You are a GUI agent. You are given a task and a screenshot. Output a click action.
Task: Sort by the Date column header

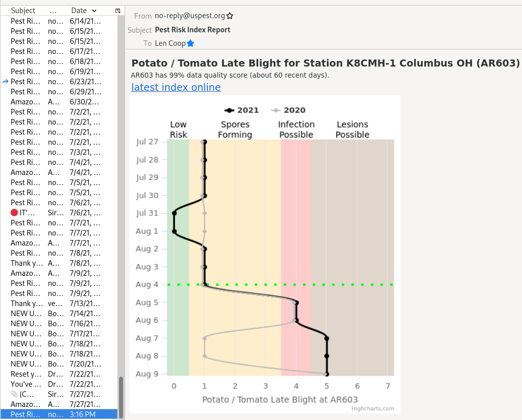pos(79,11)
